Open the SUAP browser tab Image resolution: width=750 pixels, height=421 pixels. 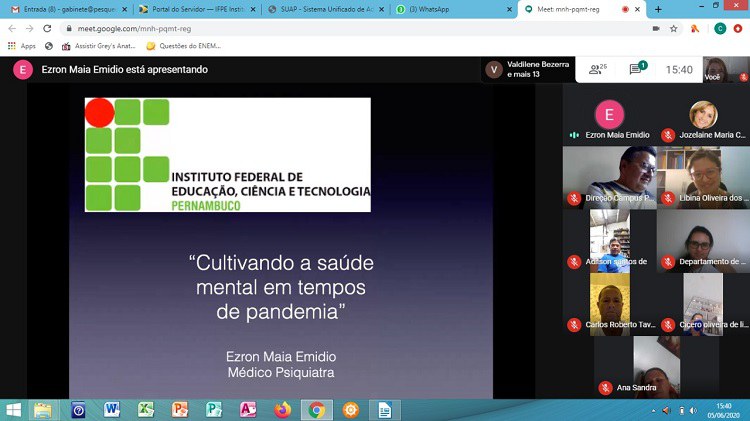tap(325, 9)
